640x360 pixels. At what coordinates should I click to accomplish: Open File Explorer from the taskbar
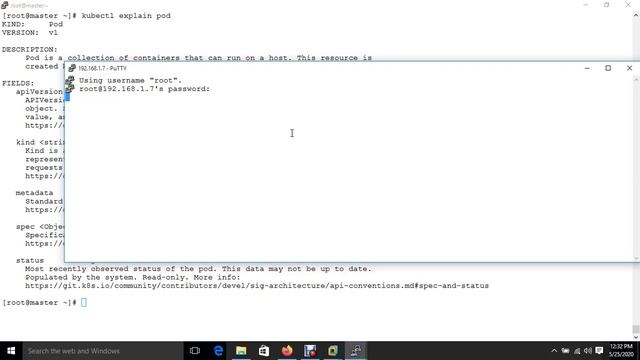pos(241,351)
